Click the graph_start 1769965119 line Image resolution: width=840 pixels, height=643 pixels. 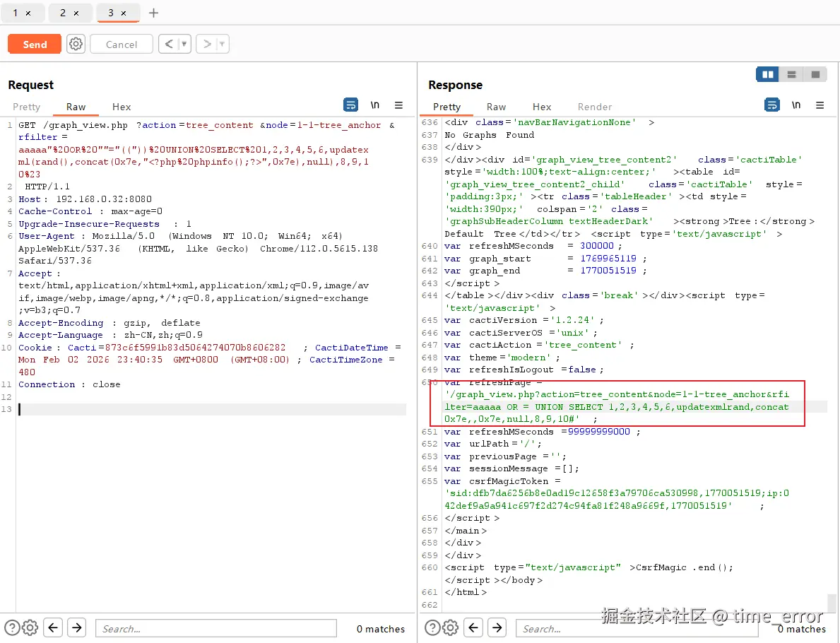click(545, 259)
